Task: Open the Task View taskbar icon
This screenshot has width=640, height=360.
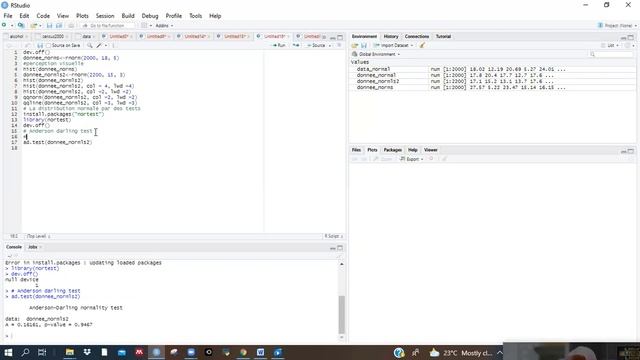Action: point(42,352)
